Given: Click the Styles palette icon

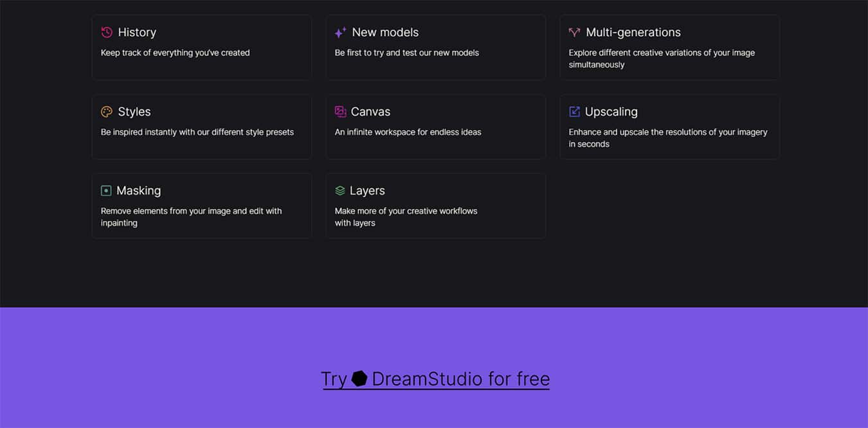Looking at the screenshot, I should pos(107,112).
